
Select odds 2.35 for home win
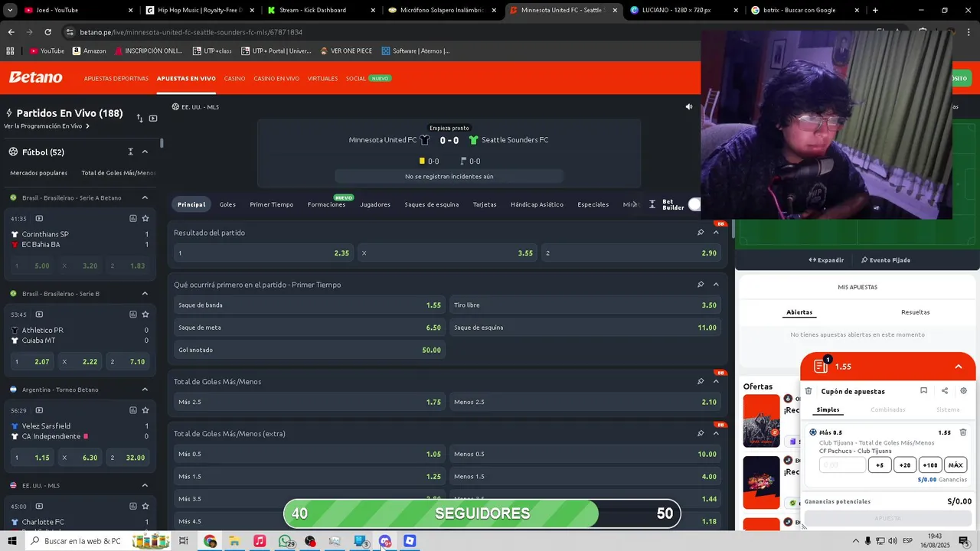point(263,253)
